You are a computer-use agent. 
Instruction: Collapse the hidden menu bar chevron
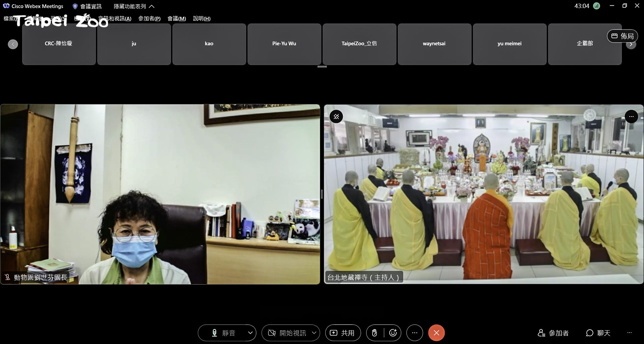[x=152, y=6]
